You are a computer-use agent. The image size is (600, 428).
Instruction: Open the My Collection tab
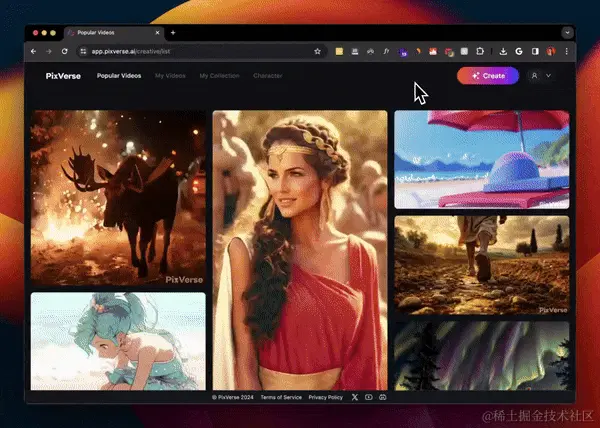(x=219, y=76)
